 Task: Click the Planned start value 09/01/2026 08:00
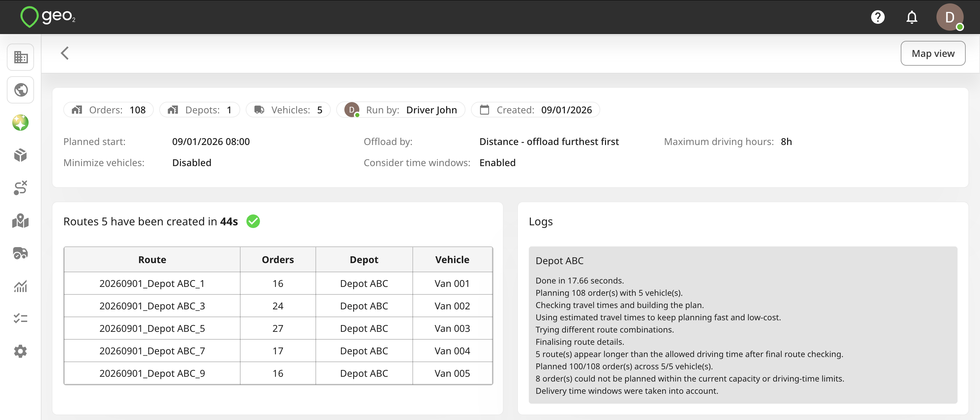coord(211,142)
